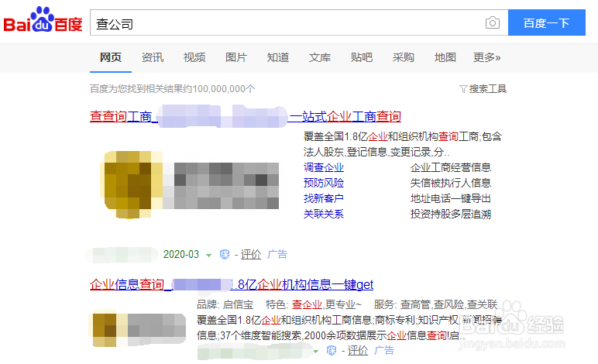Image resolution: width=598 pixels, height=364 pixels.
Task: Select the 网页 tab
Action: point(111,57)
